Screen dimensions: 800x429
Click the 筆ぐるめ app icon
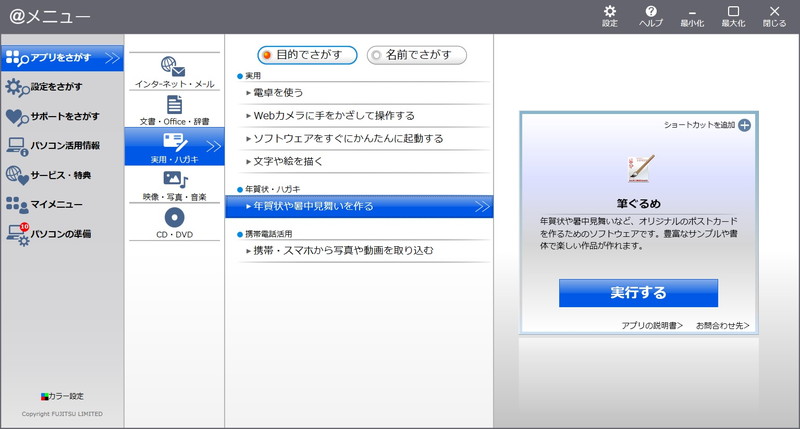[639, 167]
